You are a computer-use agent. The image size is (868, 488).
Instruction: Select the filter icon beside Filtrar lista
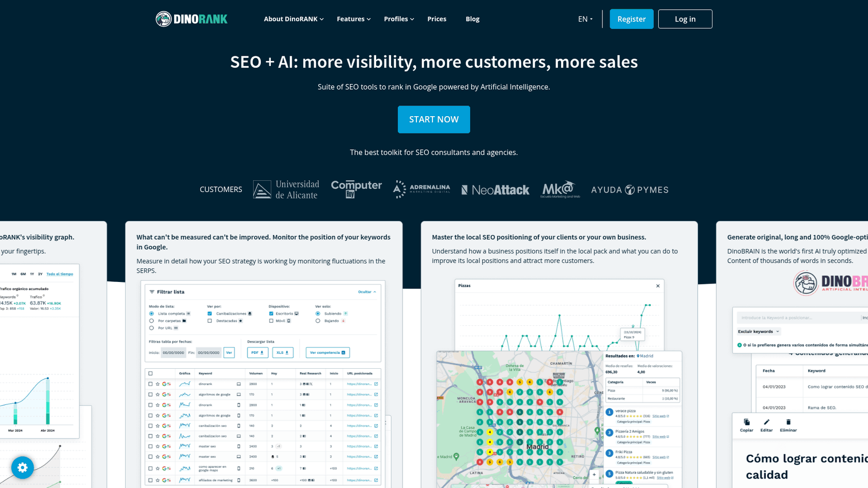(x=151, y=292)
